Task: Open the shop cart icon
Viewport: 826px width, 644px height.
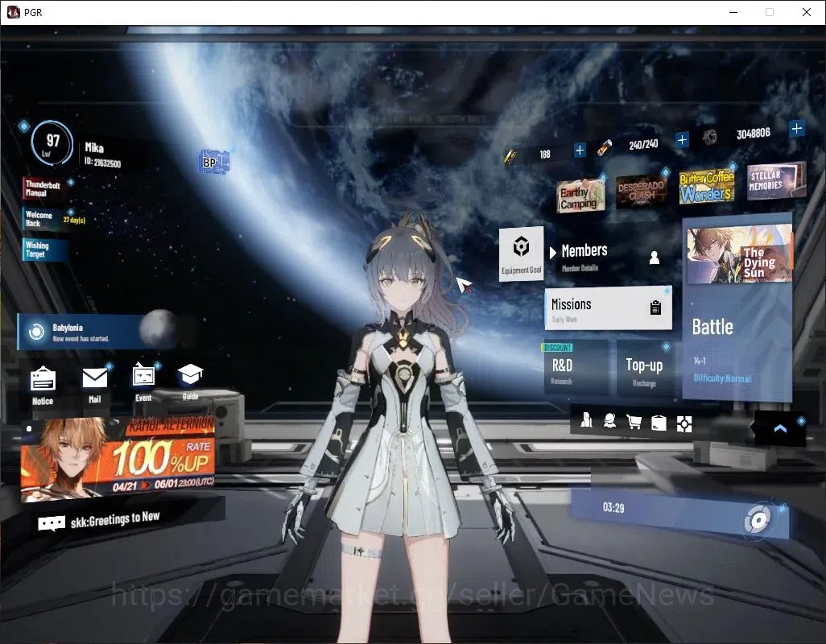Action: [x=634, y=422]
